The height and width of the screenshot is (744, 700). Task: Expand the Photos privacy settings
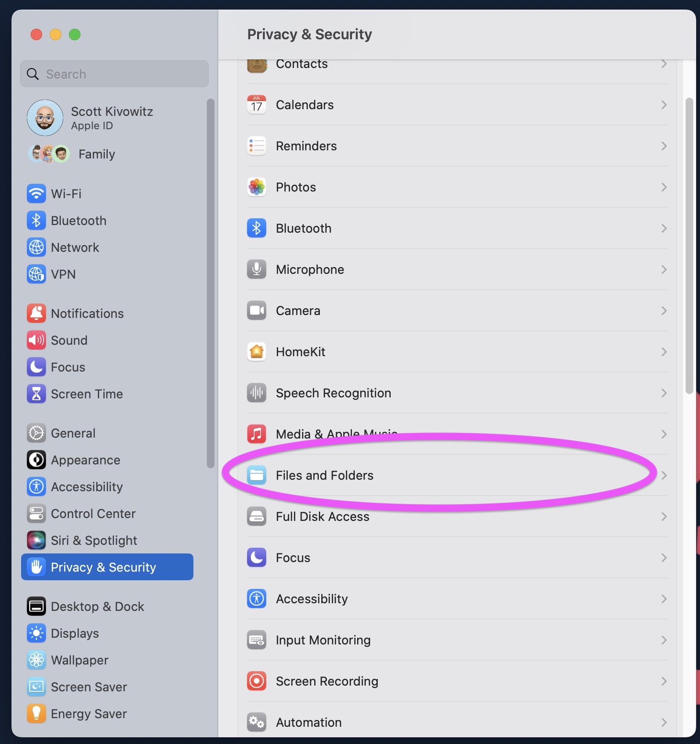[664, 187]
